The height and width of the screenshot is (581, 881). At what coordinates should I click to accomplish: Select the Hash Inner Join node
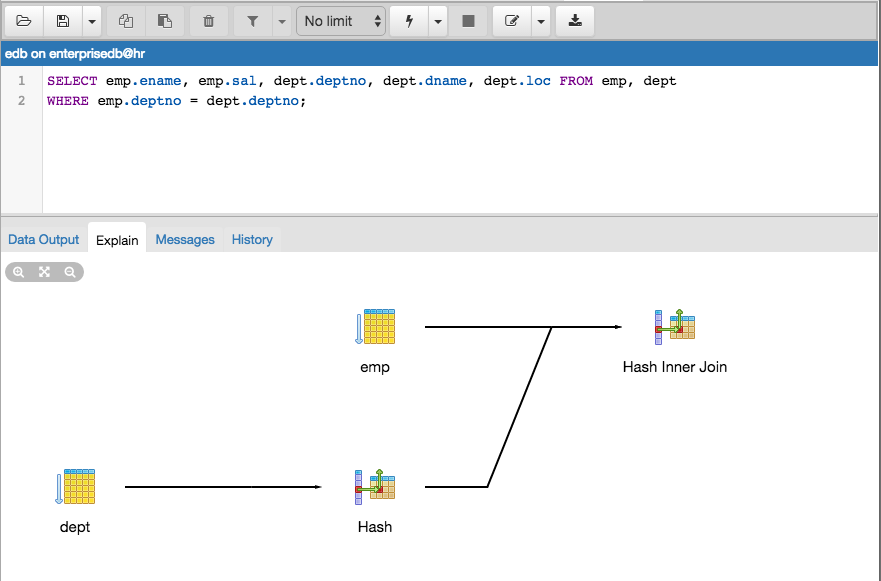click(x=675, y=327)
